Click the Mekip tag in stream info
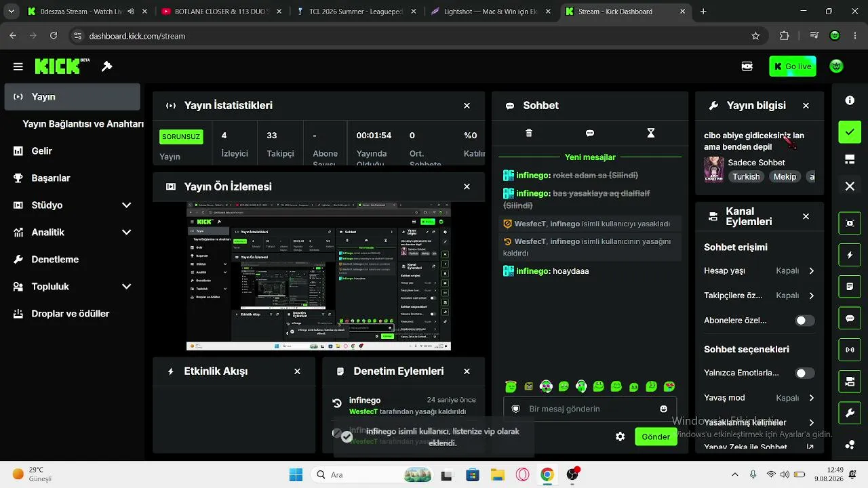This screenshot has width=868, height=488. click(x=785, y=177)
